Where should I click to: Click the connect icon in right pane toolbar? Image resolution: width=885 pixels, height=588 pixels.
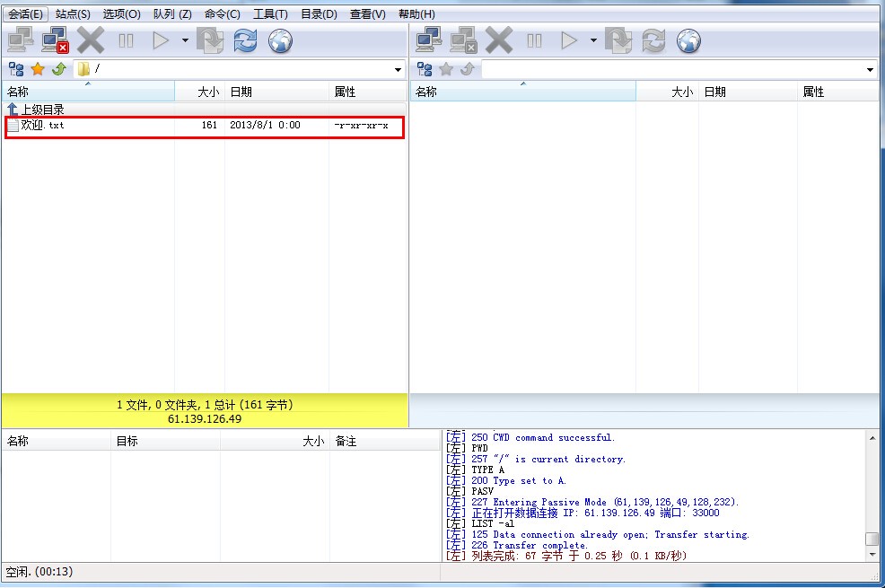428,40
